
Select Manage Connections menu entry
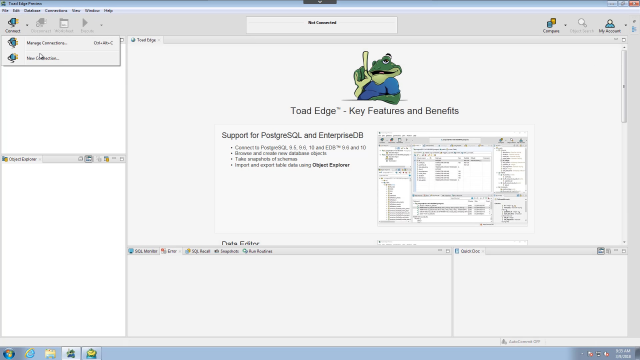coord(61,43)
